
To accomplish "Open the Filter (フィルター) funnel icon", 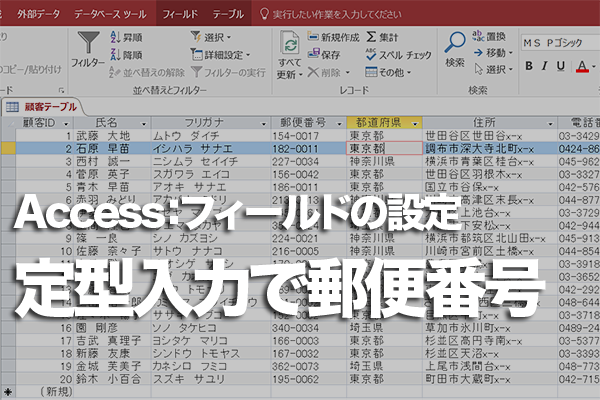I will [x=88, y=43].
